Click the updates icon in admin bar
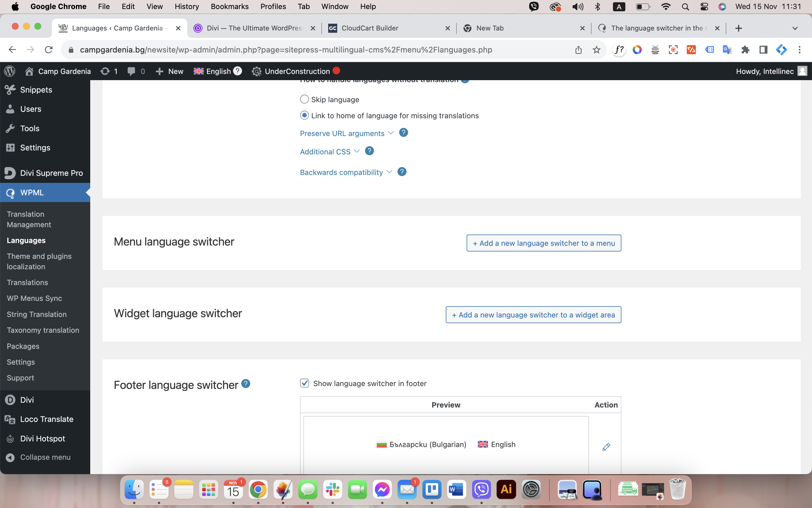The width and height of the screenshot is (812, 508). pyautogui.click(x=105, y=71)
